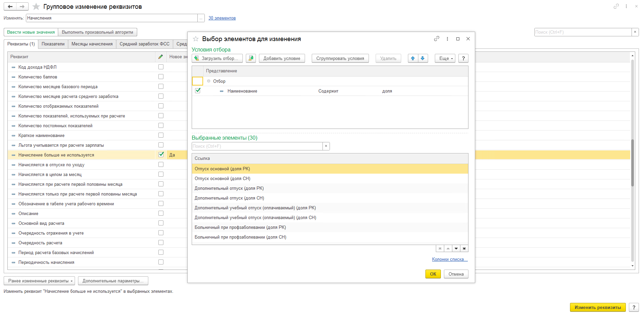
Task: Enable the Краткое наименование checkbox
Action: pyautogui.click(x=161, y=135)
